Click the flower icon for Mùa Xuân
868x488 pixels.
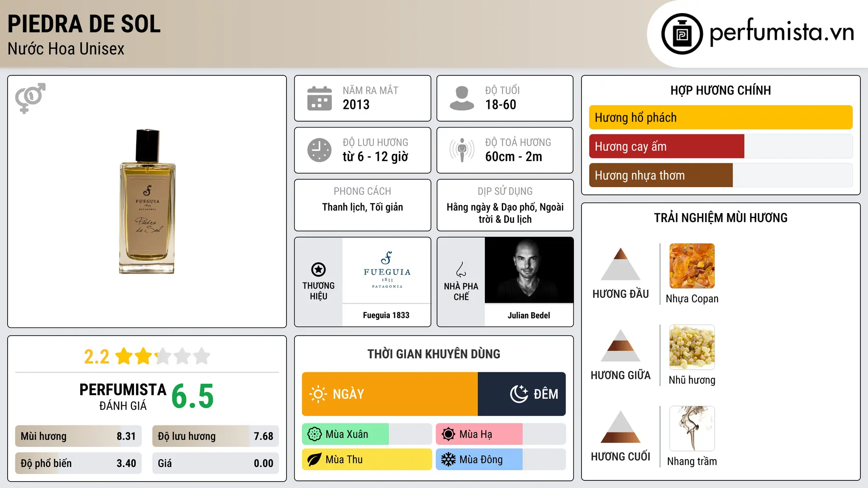(314, 434)
